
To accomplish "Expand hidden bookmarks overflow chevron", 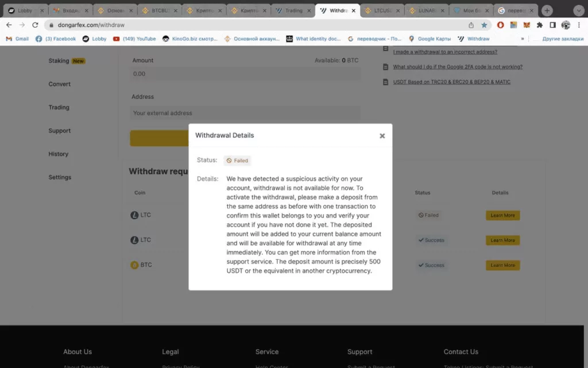I will [x=523, y=39].
